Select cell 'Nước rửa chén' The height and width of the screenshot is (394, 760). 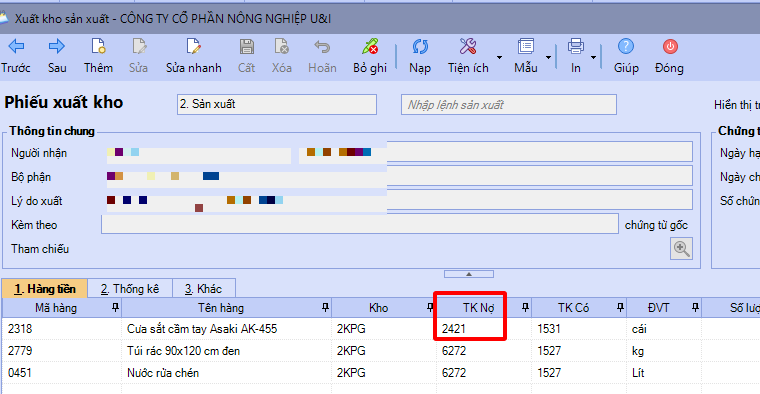click(x=226, y=373)
